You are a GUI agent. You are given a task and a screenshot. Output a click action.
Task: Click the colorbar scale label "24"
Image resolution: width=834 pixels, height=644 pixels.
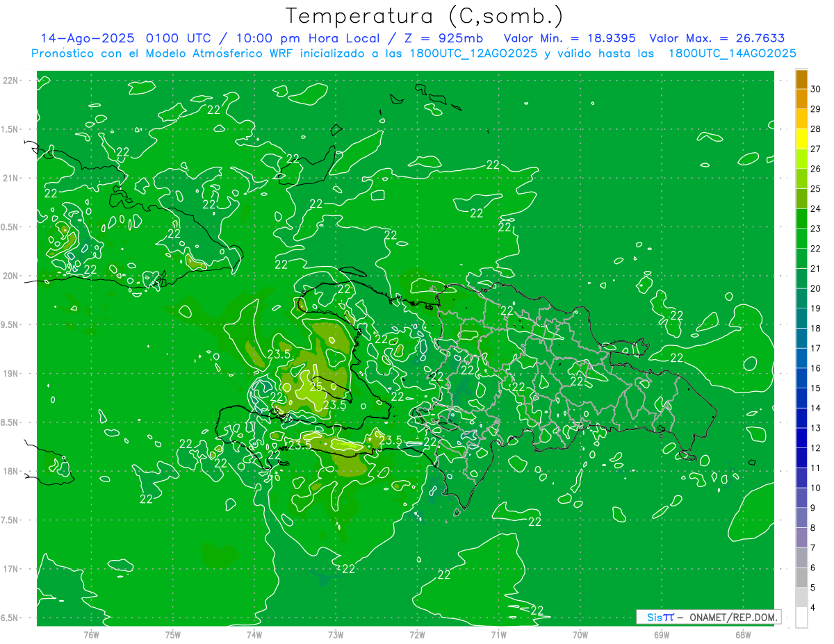(816, 208)
